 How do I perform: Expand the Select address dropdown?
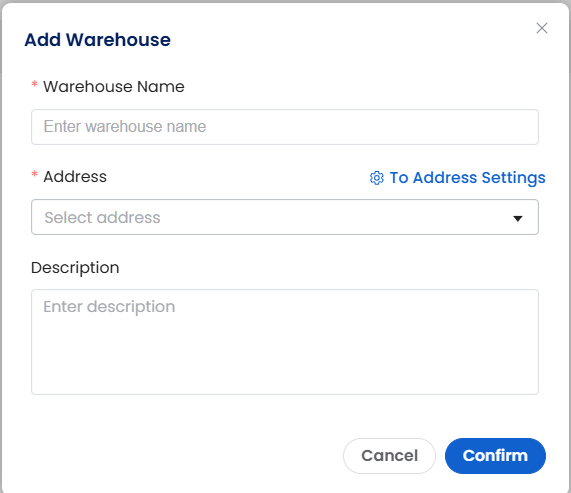click(285, 217)
